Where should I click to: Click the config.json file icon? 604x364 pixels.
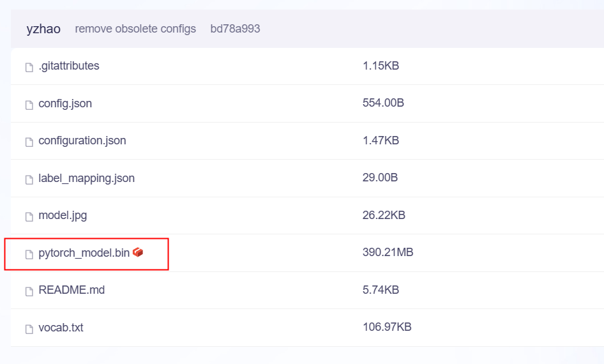[x=29, y=105]
